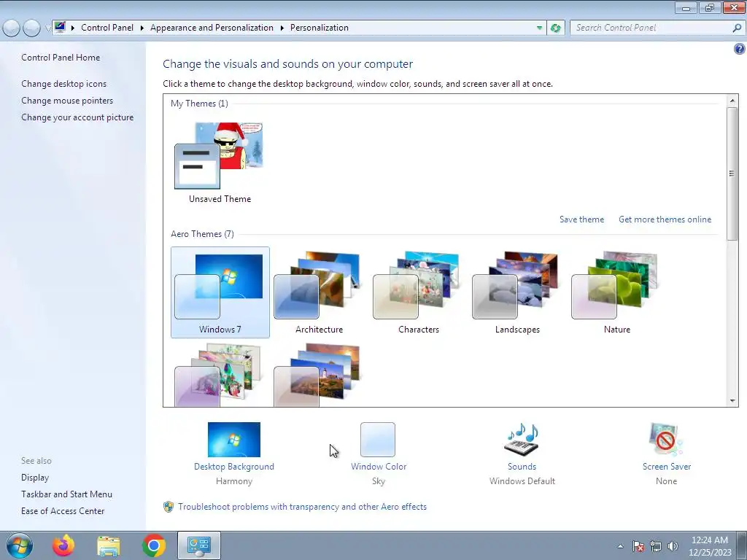The image size is (747, 560).
Task: Open Control Panel Home
Action: point(61,58)
